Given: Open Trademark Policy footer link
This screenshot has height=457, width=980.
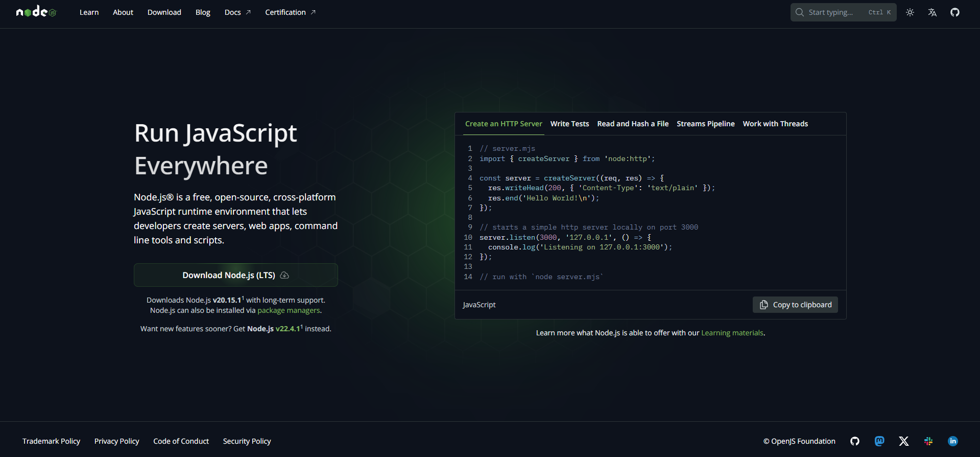Looking at the screenshot, I should (x=51, y=441).
